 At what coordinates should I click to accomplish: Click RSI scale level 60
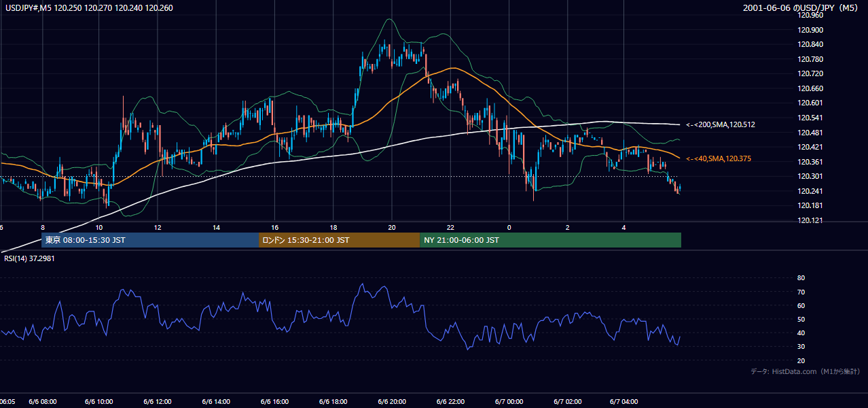click(x=801, y=305)
